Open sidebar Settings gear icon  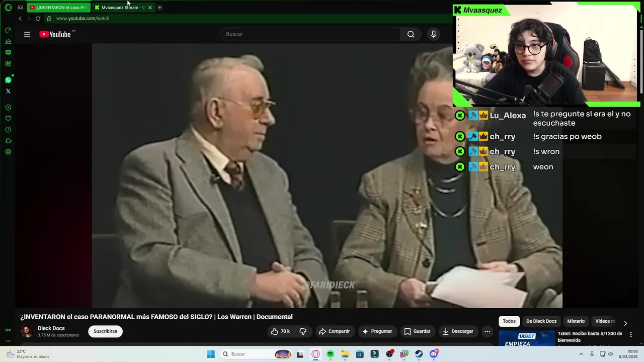pyautogui.click(x=8, y=152)
